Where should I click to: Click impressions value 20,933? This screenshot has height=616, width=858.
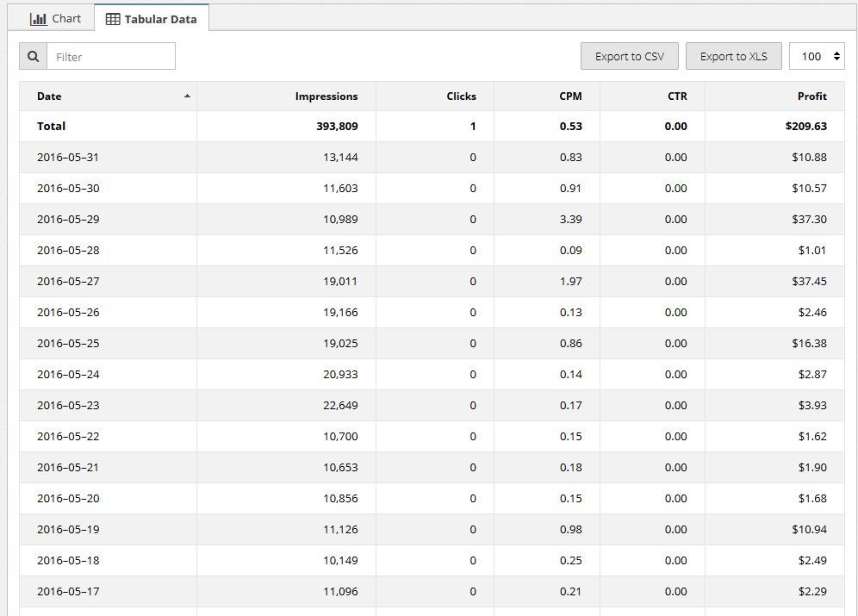tap(340, 374)
